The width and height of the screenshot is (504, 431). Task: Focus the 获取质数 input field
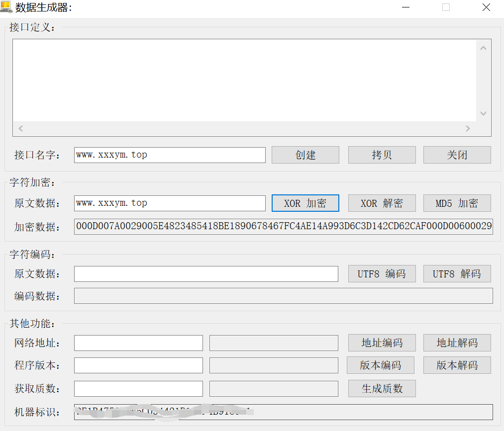[x=138, y=389]
